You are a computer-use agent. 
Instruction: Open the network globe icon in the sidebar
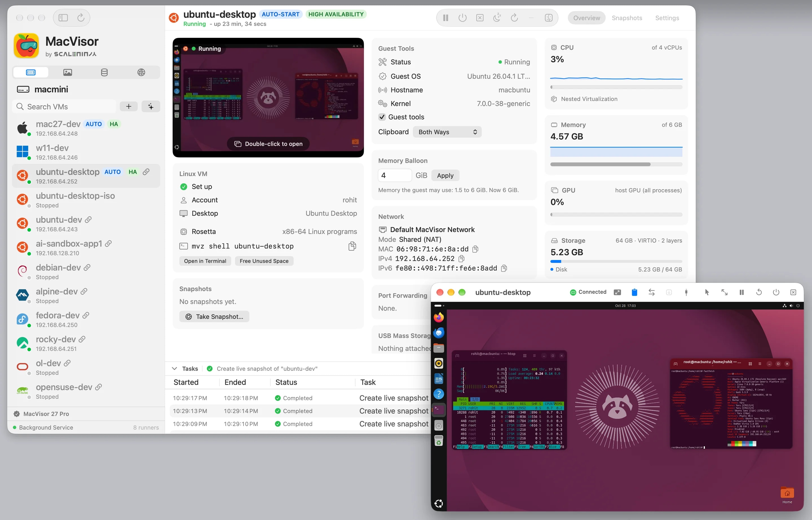[141, 72]
